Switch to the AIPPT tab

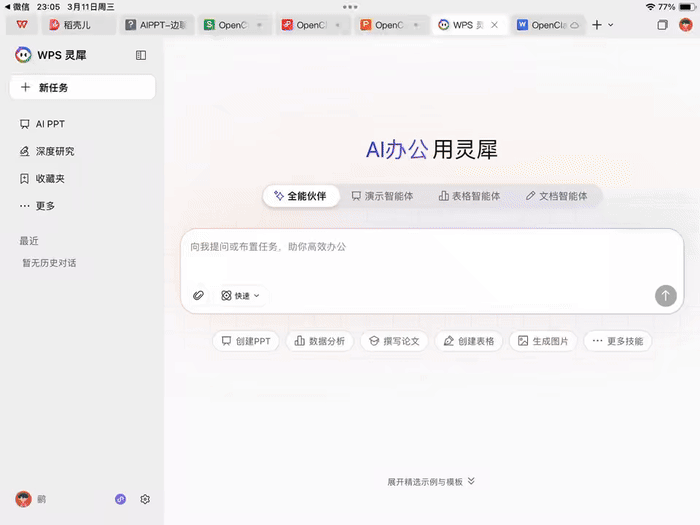(x=156, y=25)
